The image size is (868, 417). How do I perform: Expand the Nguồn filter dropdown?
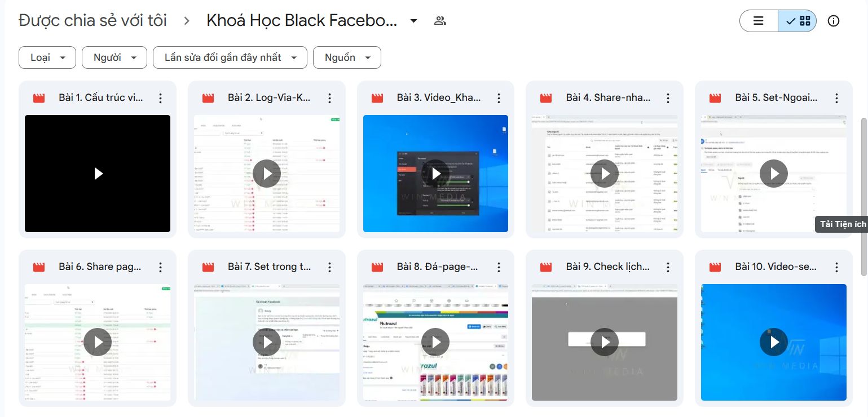point(347,57)
